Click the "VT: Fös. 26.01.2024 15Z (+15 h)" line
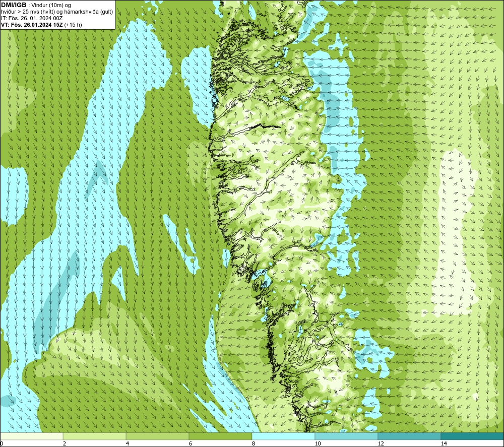504x447 pixels. coord(41,25)
